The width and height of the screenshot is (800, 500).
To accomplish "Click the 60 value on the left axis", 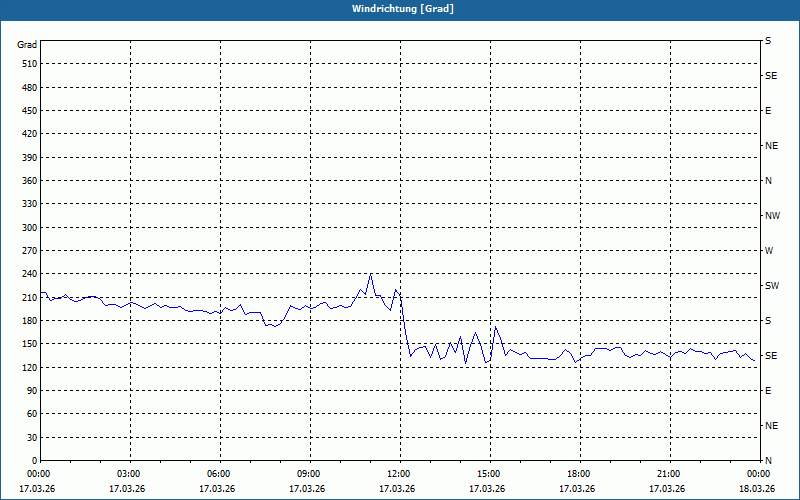I will tap(30, 414).
